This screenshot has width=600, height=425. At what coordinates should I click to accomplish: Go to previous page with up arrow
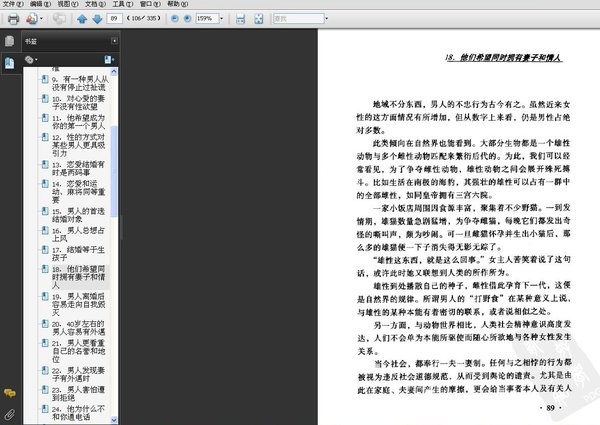pos(82,19)
